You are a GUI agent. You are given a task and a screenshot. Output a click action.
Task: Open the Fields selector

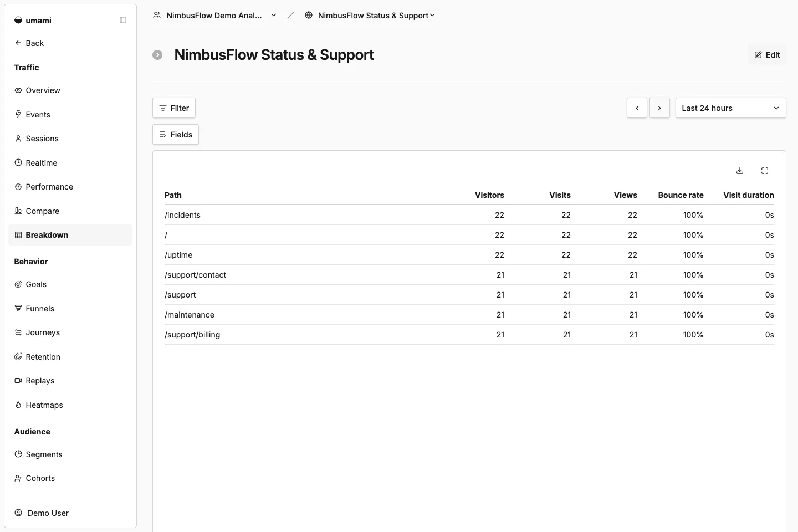(x=176, y=135)
